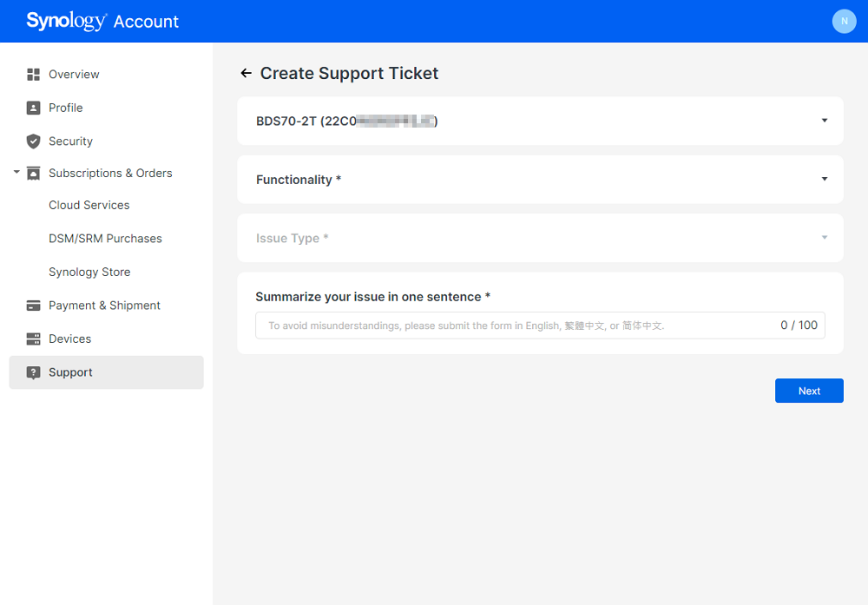Click the Security shield icon

pyautogui.click(x=33, y=141)
